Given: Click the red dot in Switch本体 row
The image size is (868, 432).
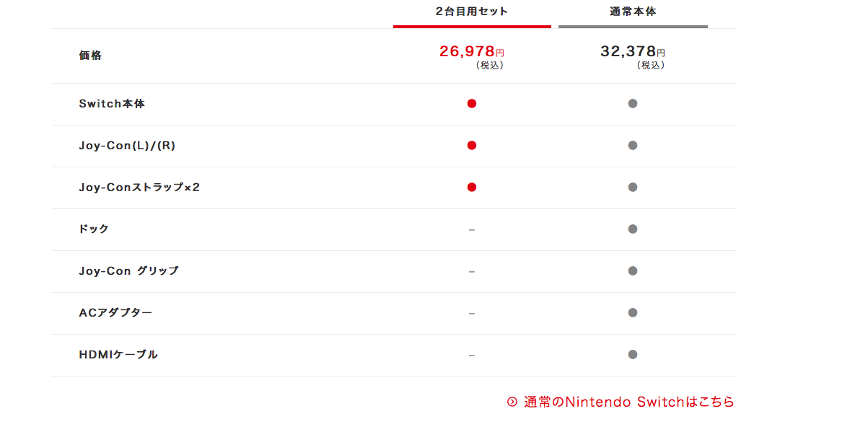Looking at the screenshot, I should pos(472,103).
